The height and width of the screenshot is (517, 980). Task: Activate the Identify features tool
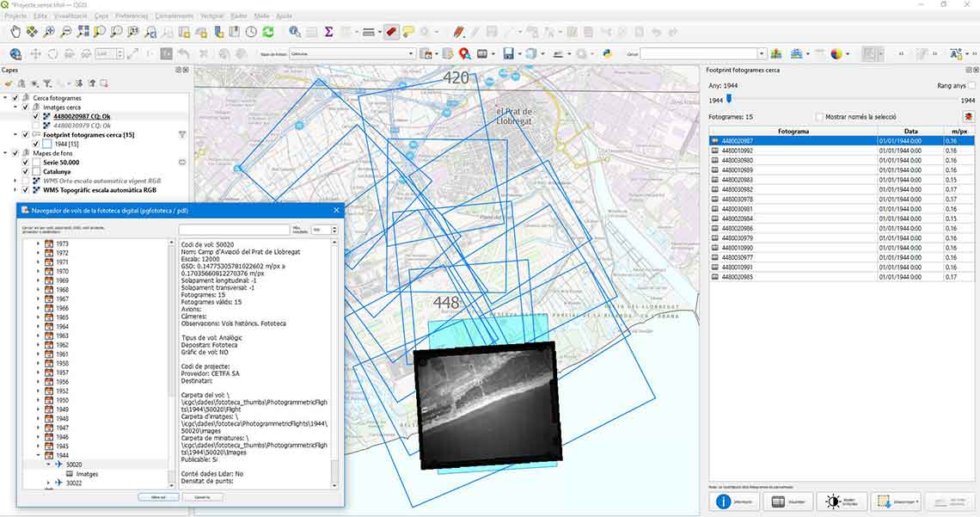click(x=294, y=32)
